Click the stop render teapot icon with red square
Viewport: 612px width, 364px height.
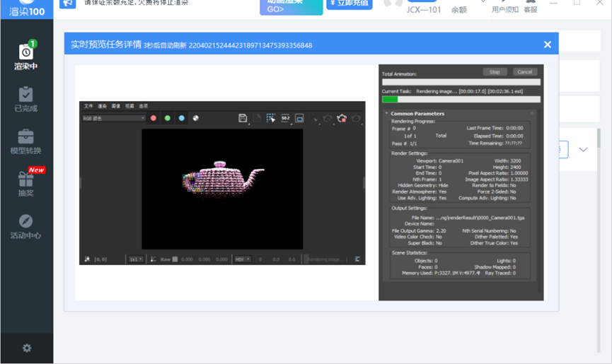click(x=342, y=118)
